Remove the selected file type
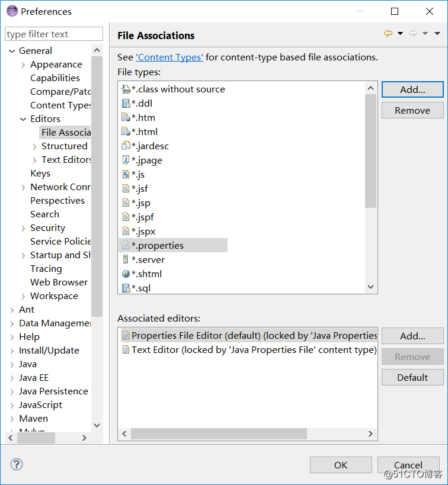This screenshot has width=448, height=485. click(412, 110)
